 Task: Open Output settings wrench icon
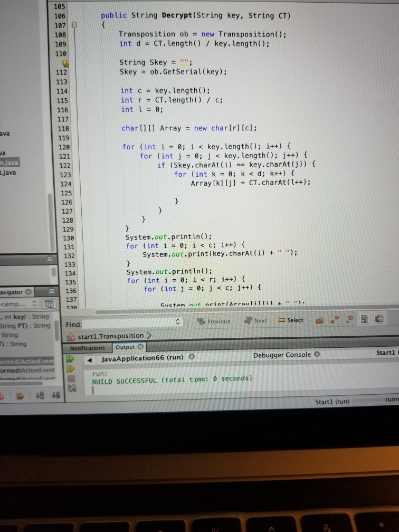[72, 388]
